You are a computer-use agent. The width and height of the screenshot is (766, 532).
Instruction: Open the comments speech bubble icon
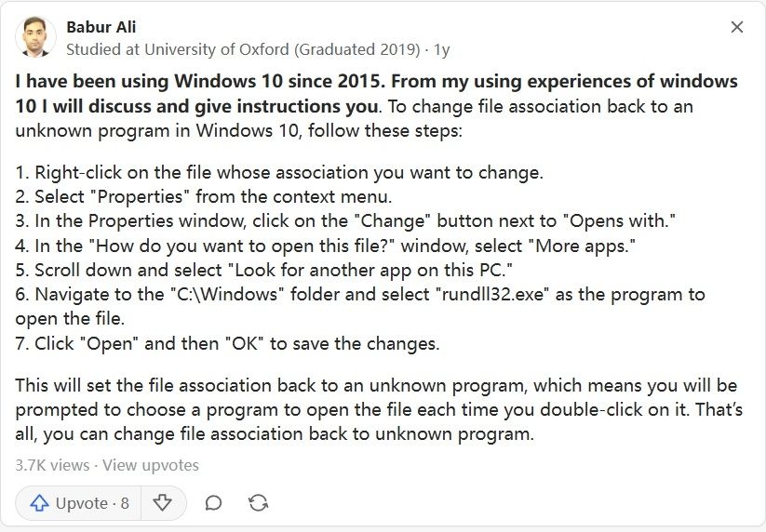click(x=213, y=503)
